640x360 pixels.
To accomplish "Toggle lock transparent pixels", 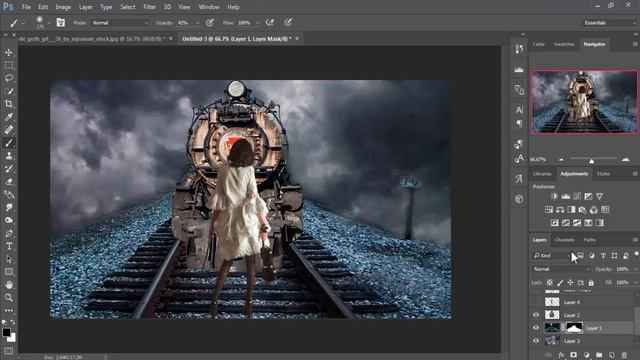I will pos(550,282).
